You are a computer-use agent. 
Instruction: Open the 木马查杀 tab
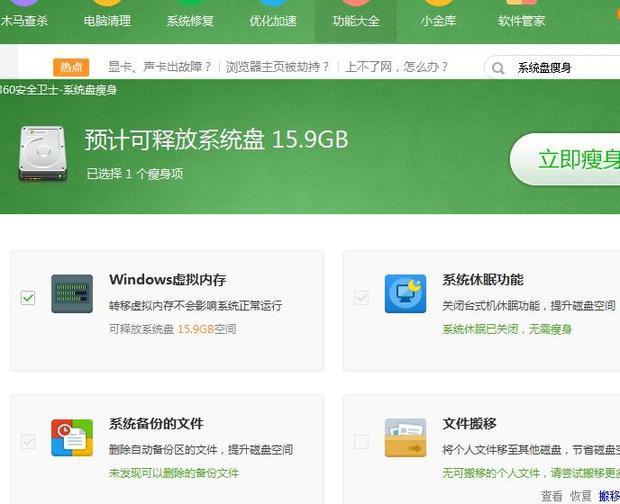click(24, 21)
